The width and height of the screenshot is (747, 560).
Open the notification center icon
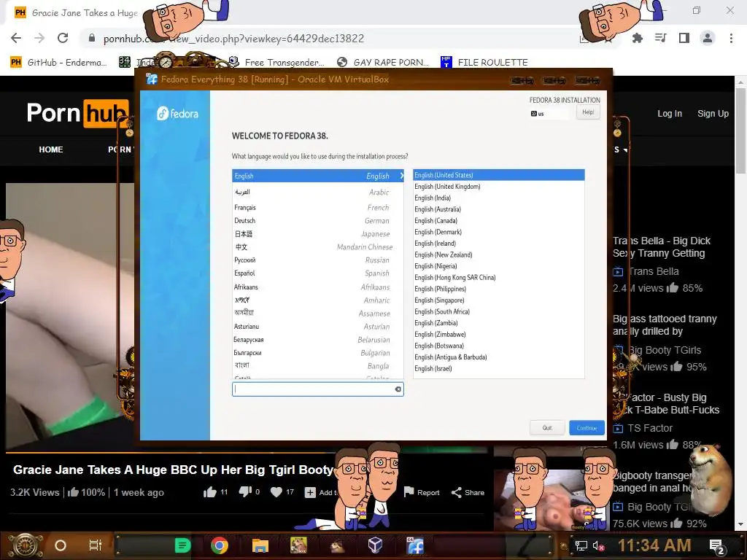716,545
